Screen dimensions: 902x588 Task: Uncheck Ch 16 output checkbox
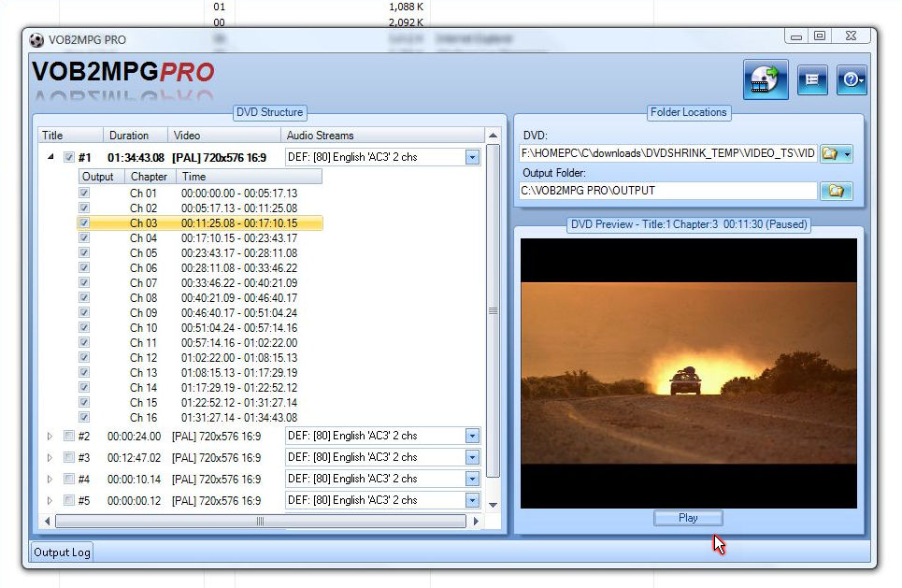(x=84, y=417)
